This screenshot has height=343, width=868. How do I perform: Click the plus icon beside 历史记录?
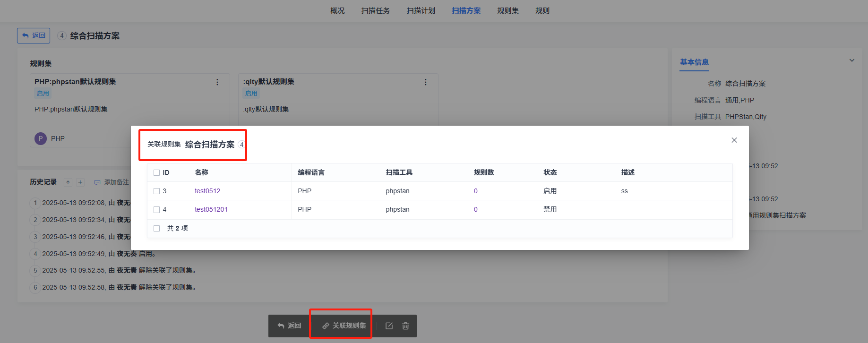point(80,182)
